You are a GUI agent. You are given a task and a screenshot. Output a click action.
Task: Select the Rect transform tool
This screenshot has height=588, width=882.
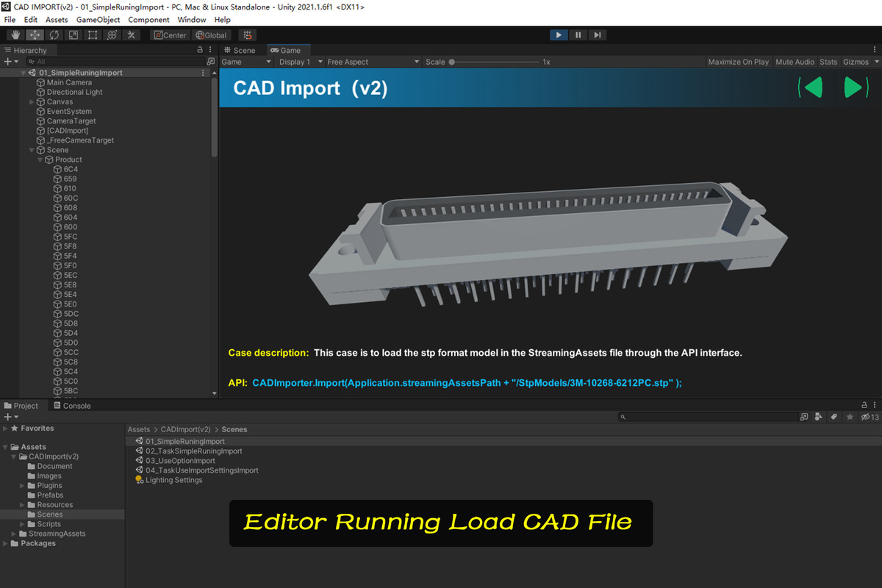(x=92, y=35)
